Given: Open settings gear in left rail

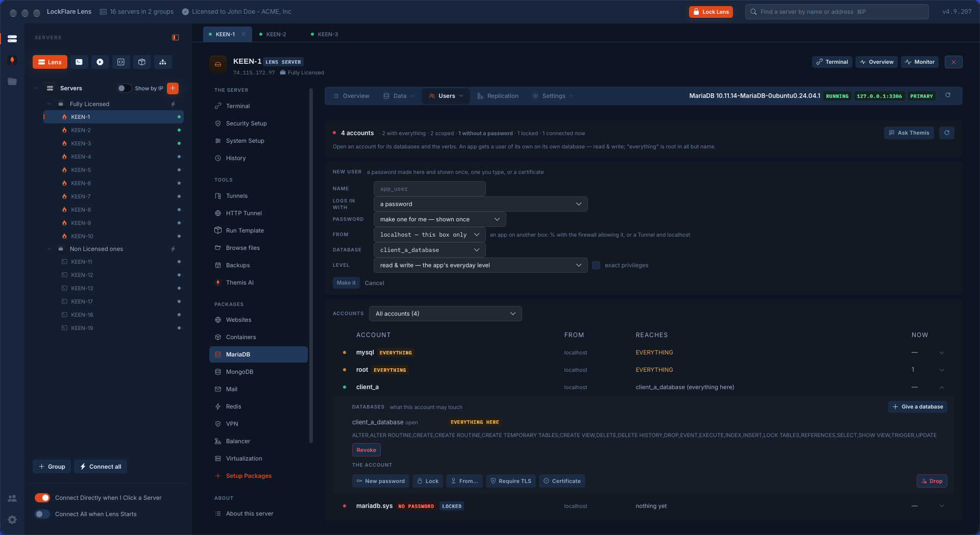Looking at the screenshot, I should pos(12,520).
